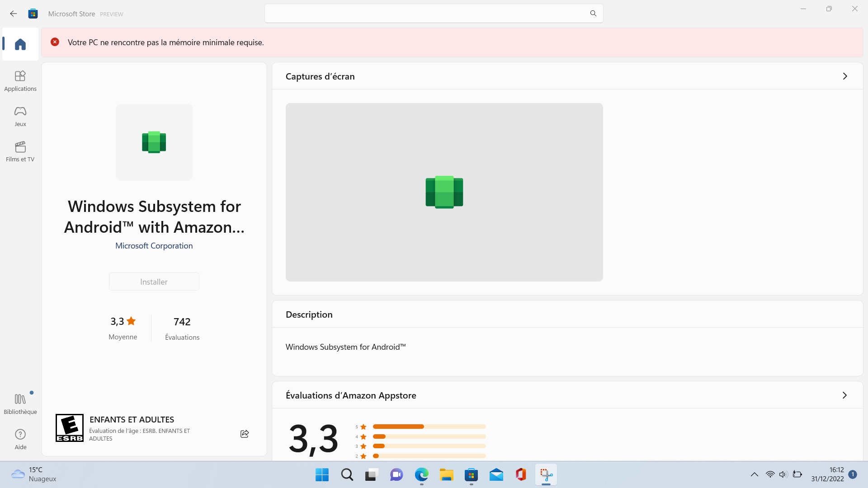
Task: Open Wi-Fi network settings icon
Action: (x=770, y=474)
